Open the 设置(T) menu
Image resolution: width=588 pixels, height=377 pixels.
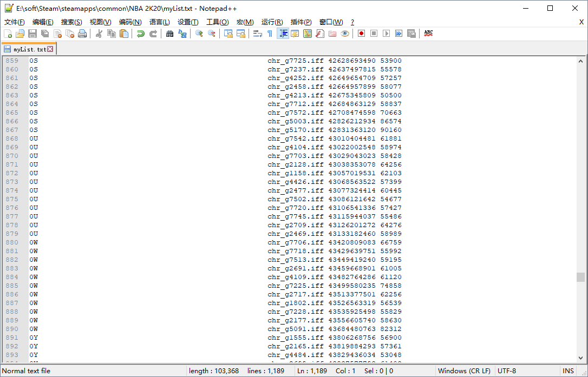pos(188,22)
